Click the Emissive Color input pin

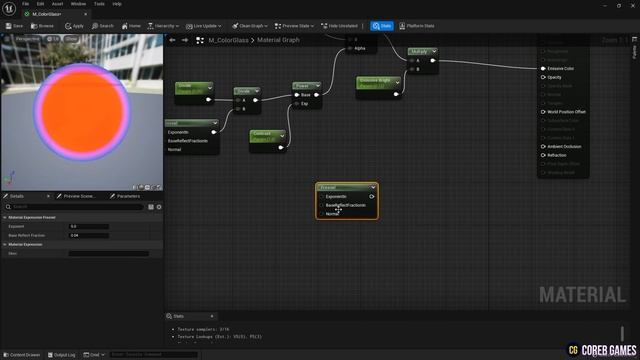click(543, 69)
